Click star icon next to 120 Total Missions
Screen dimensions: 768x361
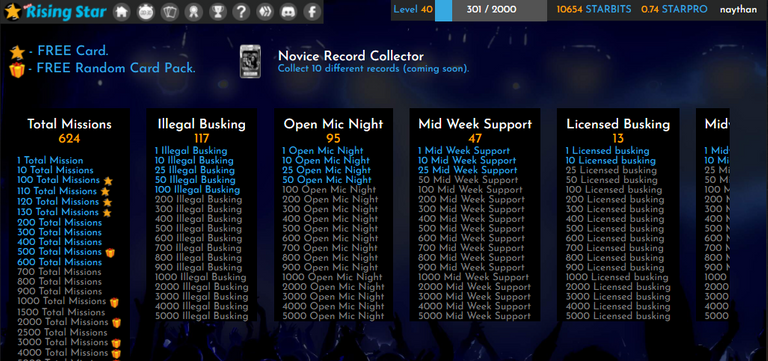pos(107,202)
